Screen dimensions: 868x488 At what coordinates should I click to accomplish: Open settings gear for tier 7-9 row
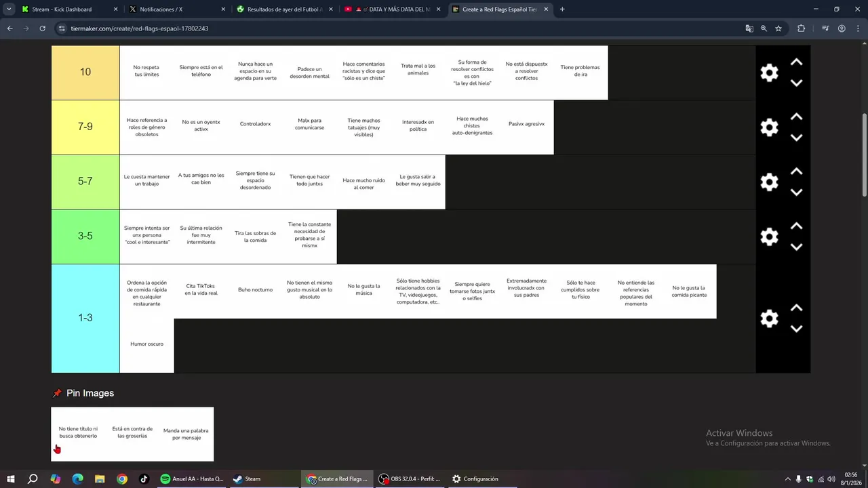pos(769,127)
